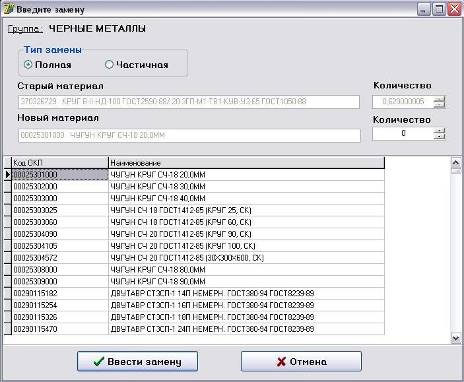Click the scrollbar down arrow of the table
Screen dimensions: 464x382
(455, 338)
